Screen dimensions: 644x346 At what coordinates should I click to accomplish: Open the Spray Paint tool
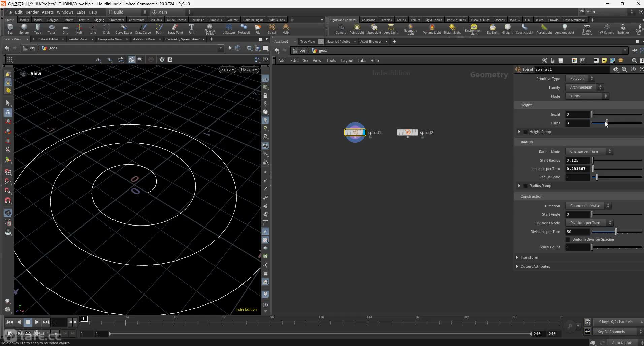(x=175, y=29)
